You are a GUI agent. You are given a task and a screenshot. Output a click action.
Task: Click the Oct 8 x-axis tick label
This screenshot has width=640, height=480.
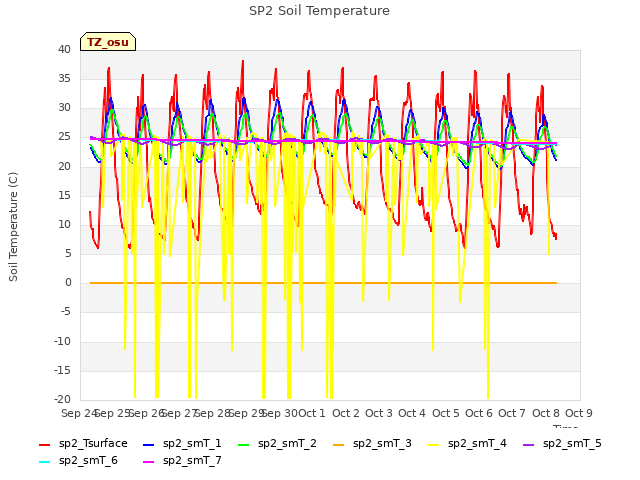(546, 413)
